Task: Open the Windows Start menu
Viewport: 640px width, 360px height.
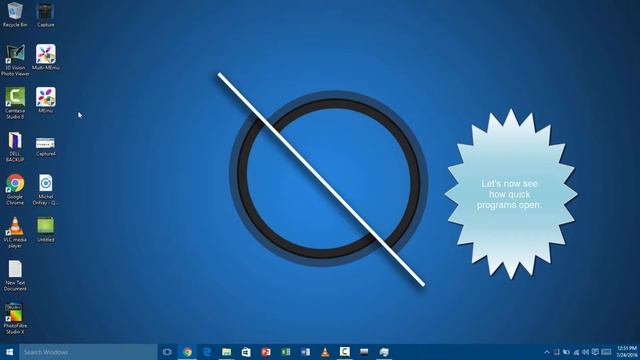Action: pyautogui.click(x=9, y=352)
